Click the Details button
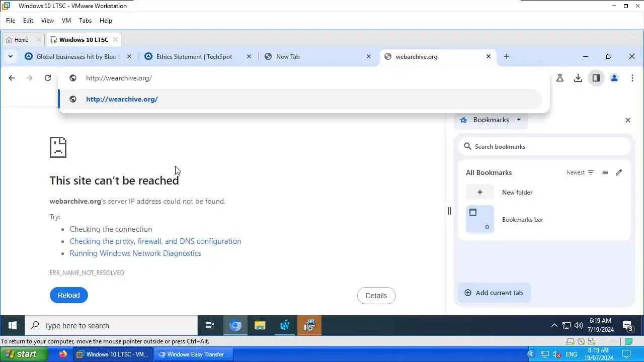This screenshot has width=644, height=362. [x=376, y=296]
